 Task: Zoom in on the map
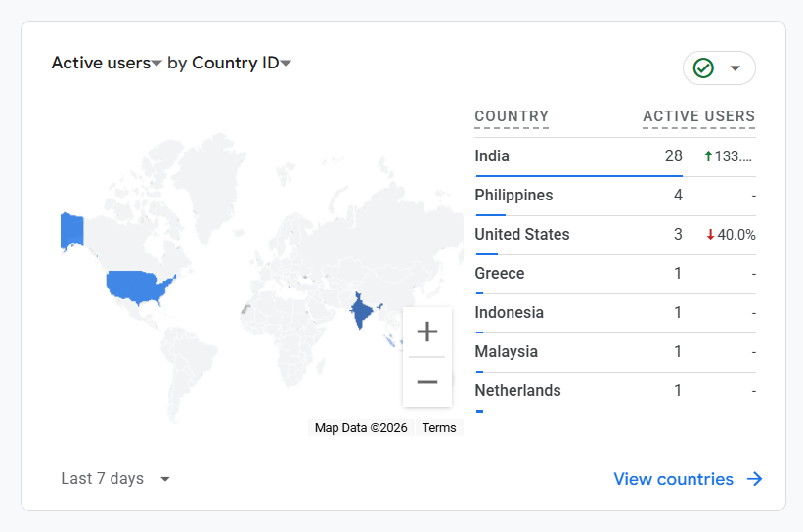[427, 332]
